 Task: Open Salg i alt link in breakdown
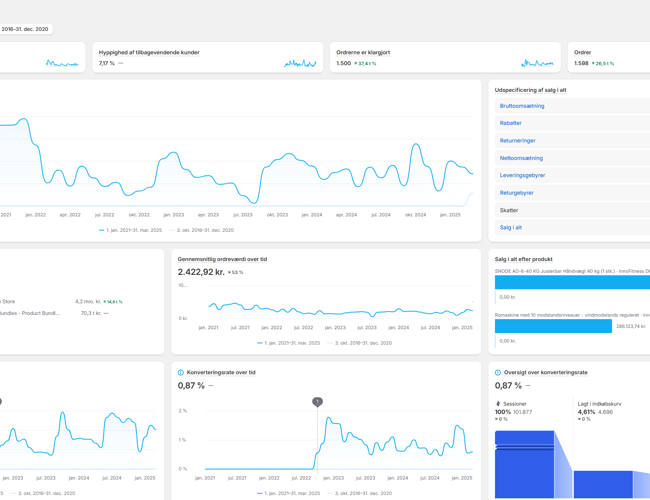click(510, 228)
